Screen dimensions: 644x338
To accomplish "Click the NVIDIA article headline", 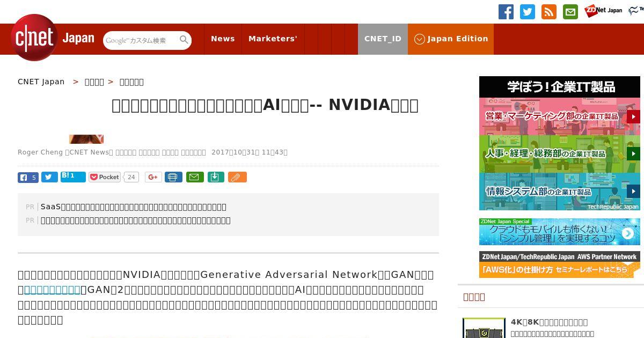I will pos(265,105).
